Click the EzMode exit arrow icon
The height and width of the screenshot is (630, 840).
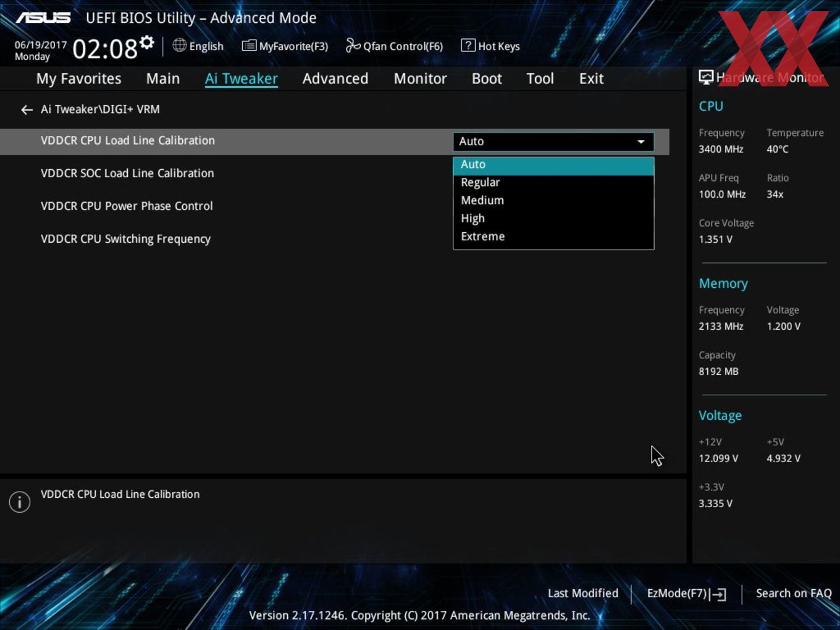tap(718, 594)
